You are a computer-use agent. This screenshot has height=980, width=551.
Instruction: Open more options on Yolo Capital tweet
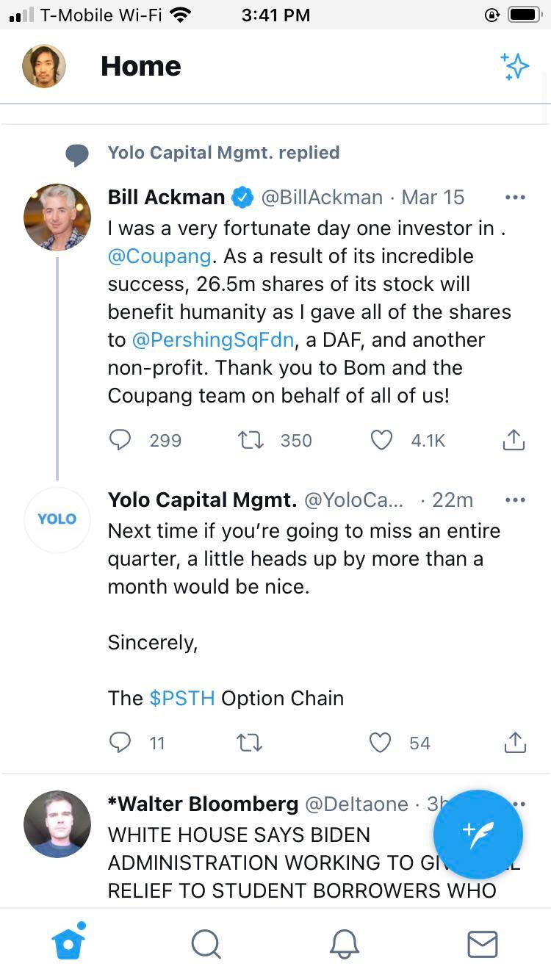coord(515,500)
